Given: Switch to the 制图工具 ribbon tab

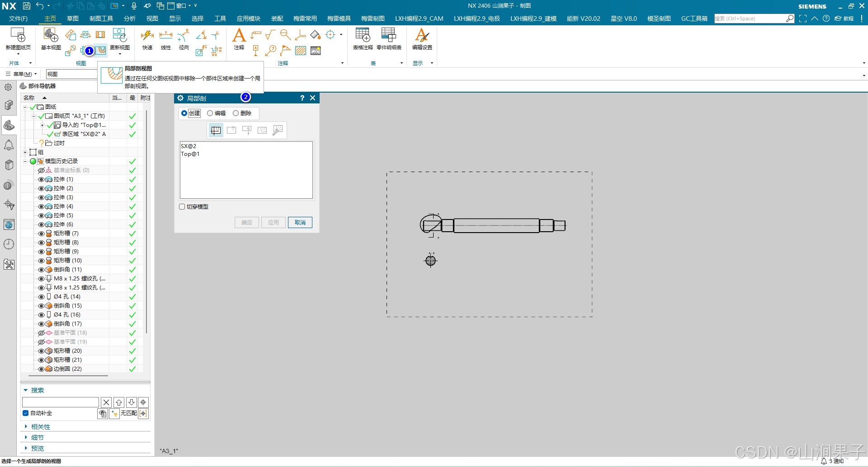Looking at the screenshot, I should tap(101, 19).
